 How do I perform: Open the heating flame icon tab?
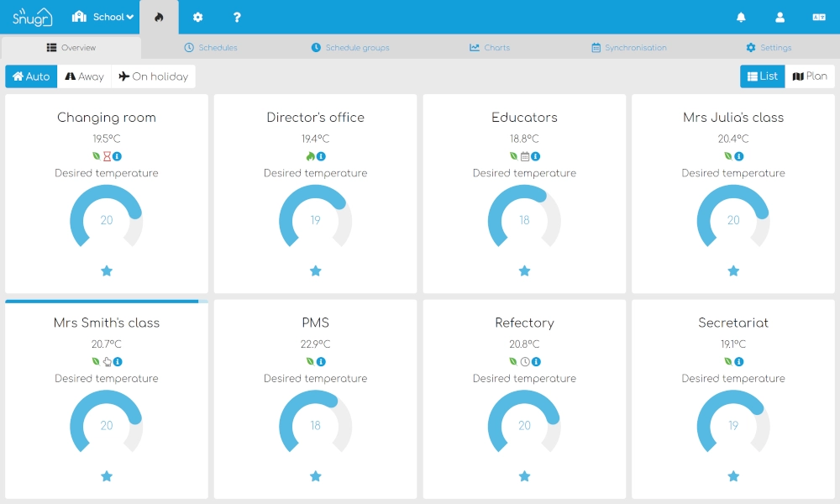click(159, 17)
